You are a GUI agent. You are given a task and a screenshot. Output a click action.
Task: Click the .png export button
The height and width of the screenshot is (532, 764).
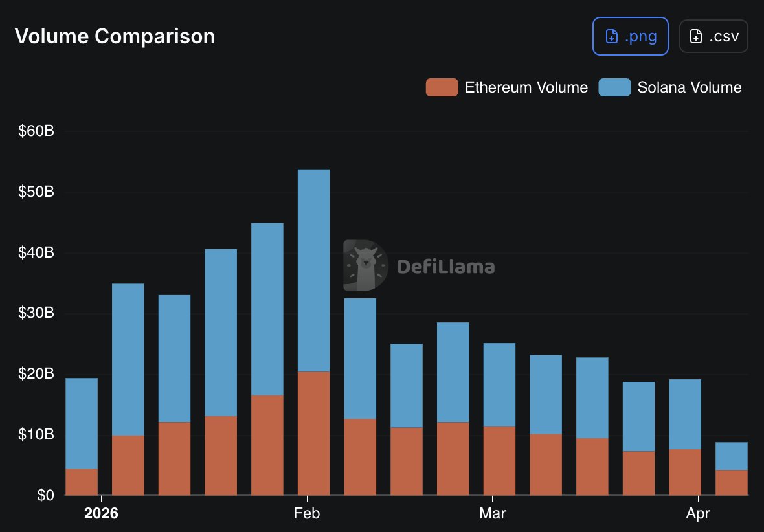point(630,36)
